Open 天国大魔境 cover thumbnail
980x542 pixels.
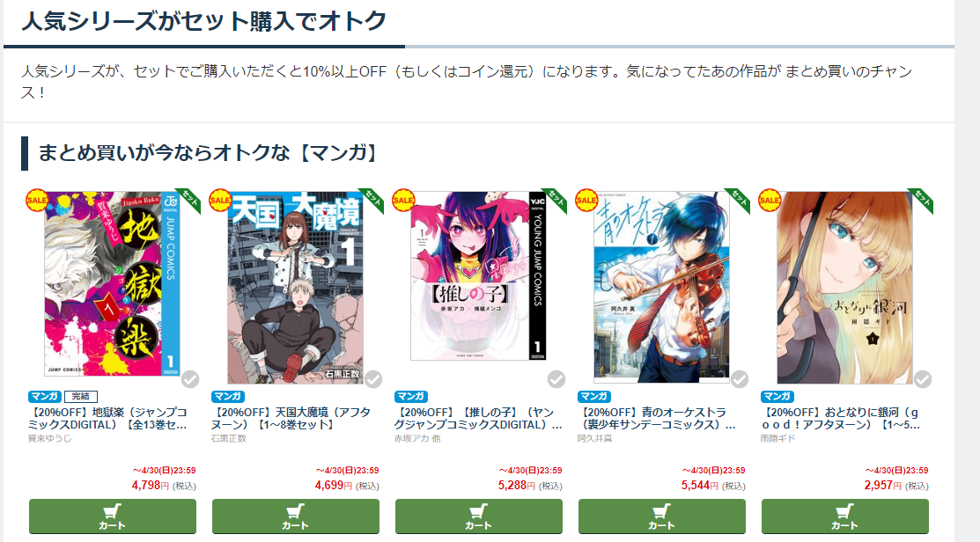pyautogui.click(x=296, y=288)
